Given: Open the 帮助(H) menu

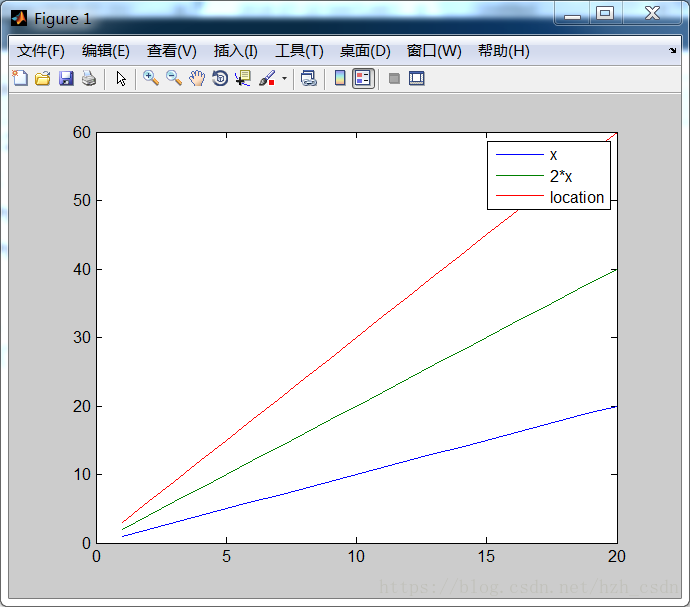Looking at the screenshot, I should 504,51.
